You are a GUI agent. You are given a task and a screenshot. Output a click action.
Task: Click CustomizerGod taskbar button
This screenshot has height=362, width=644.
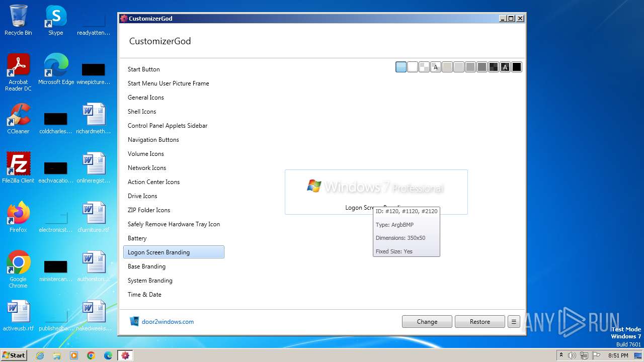pos(125,355)
